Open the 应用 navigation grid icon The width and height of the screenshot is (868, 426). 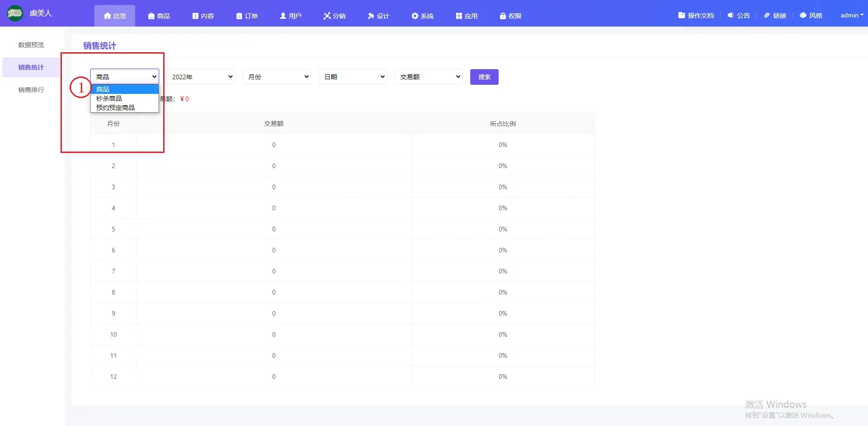click(x=459, y=16)
